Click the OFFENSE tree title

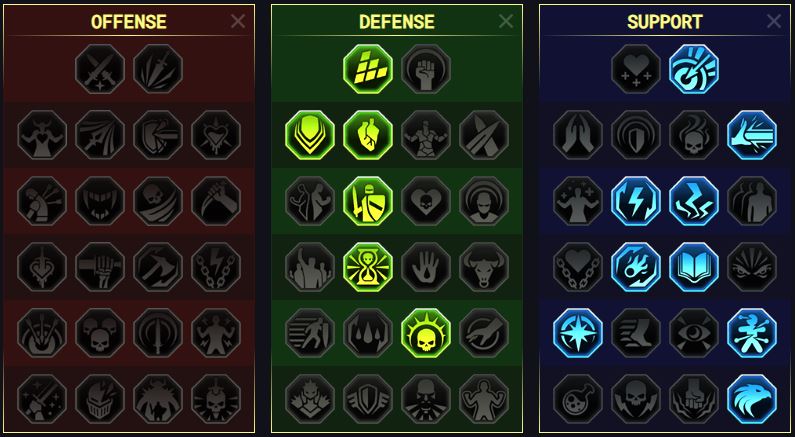click(x=129, y=22)
